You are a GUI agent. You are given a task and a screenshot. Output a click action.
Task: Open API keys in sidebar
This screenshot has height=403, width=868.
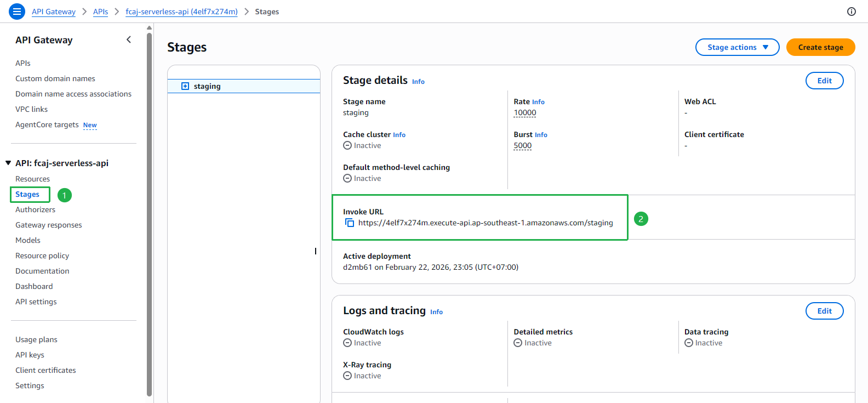30,355
